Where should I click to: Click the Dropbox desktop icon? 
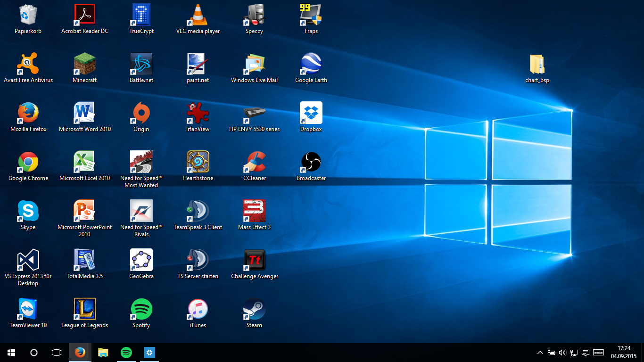coord(311,114)
